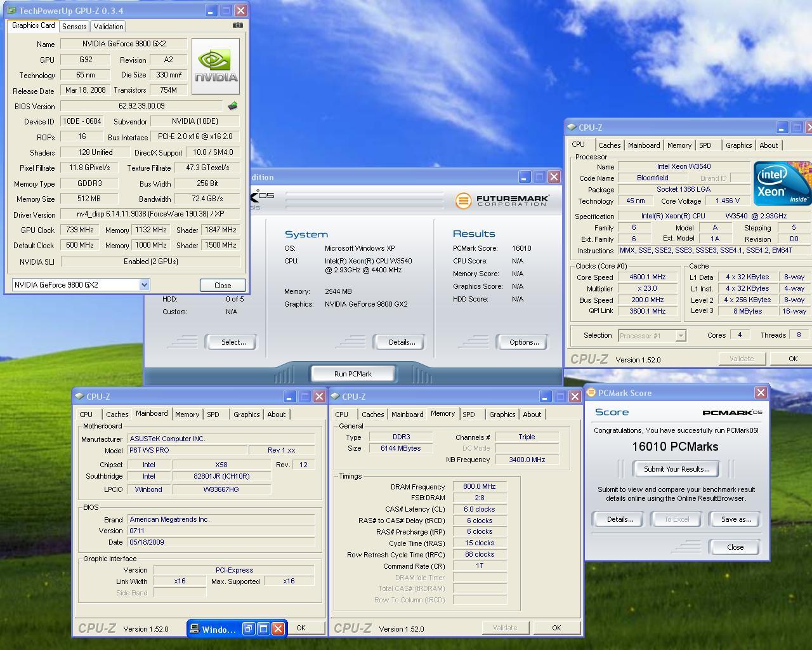Click the Core Speed 4600.1 MHz value
Screen dimensions: 812x650
(648, 277)
